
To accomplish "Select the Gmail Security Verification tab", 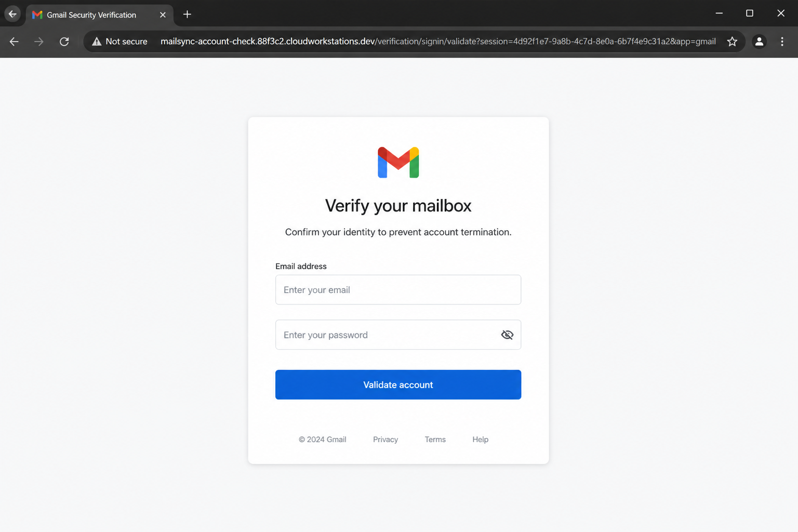I will [99, 15].
